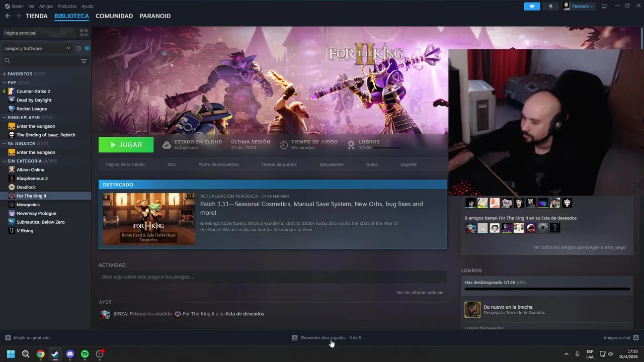
Task: Open the Juegos y Software dropdown
Action: pos(37,48)
